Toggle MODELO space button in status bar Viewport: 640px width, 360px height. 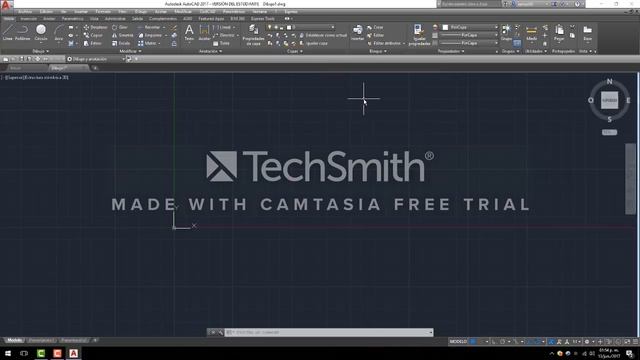458,342
